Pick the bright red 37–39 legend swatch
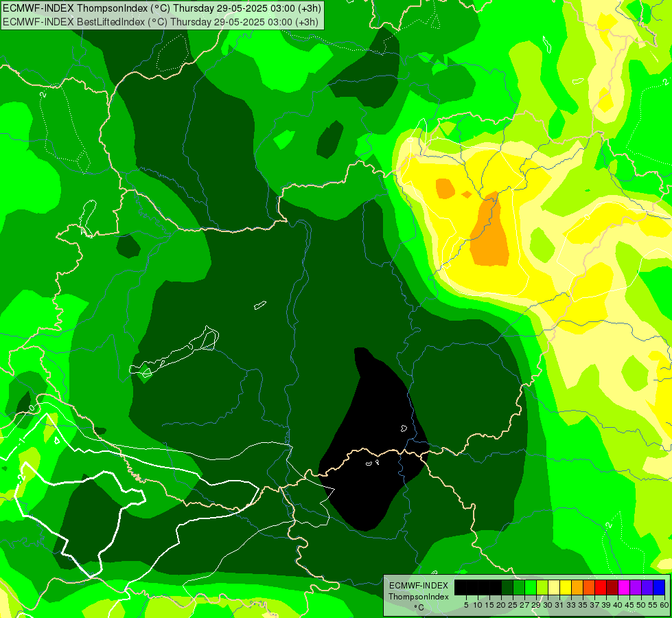 tap(601, 587)
